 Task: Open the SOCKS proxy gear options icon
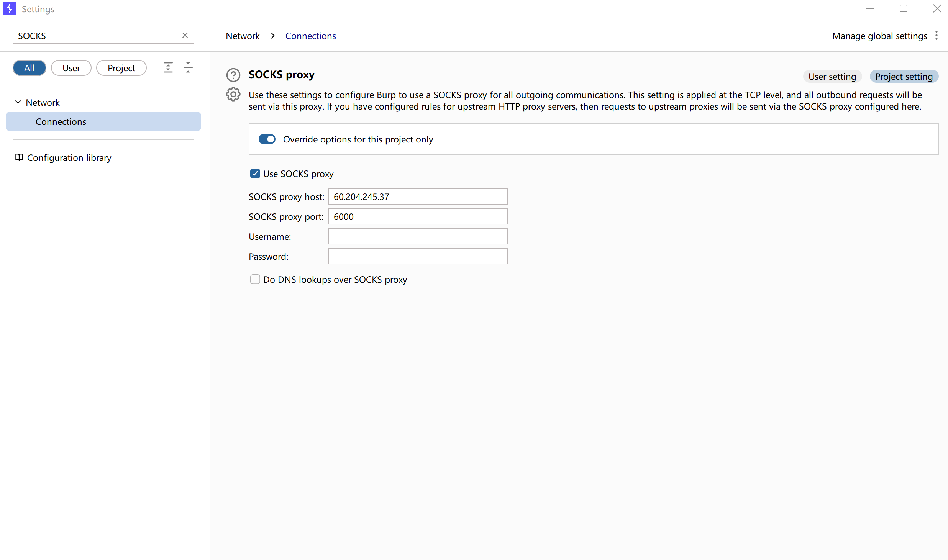[233, 94]
